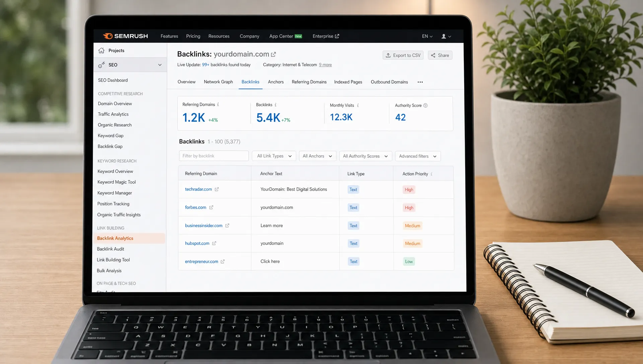Open the EN language dropdown

click(x=427, y=36)
